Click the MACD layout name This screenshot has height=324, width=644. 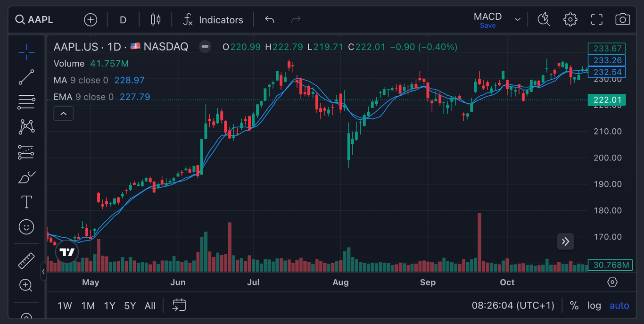coord(487,17)
